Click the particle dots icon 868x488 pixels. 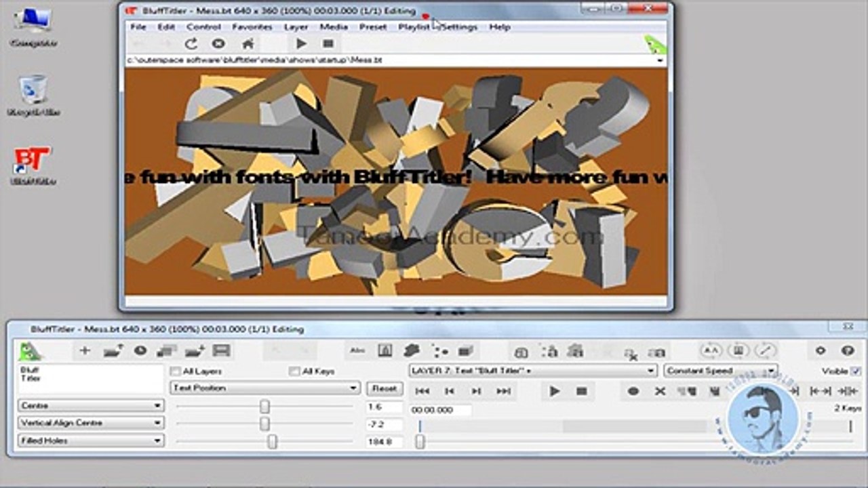point(440,351)
